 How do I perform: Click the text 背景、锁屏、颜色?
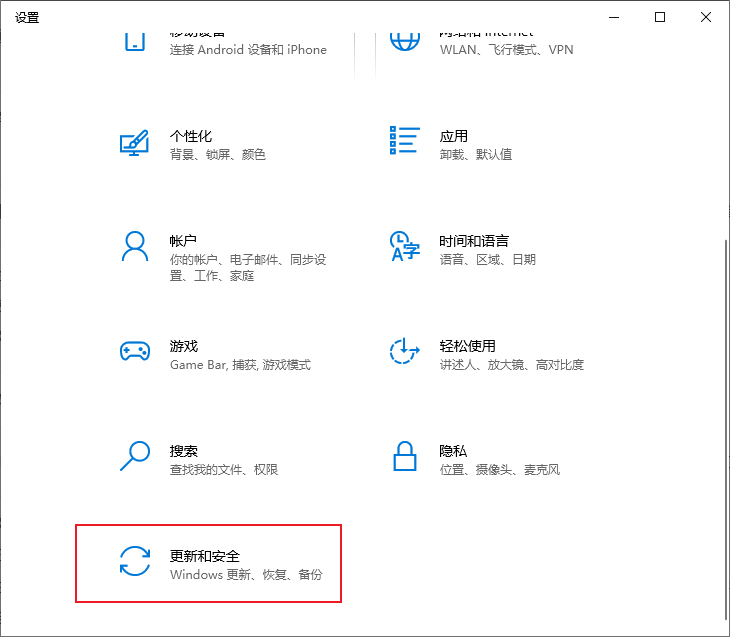click(x=217, y=155)
